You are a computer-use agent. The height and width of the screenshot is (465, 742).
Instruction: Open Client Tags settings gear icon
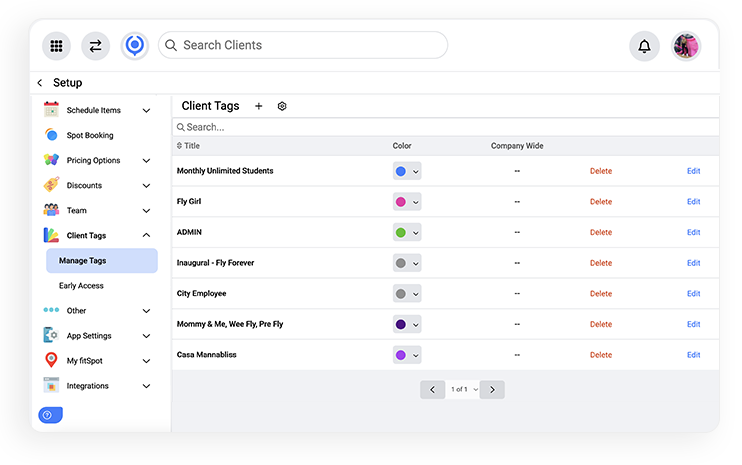coord(282,106)
